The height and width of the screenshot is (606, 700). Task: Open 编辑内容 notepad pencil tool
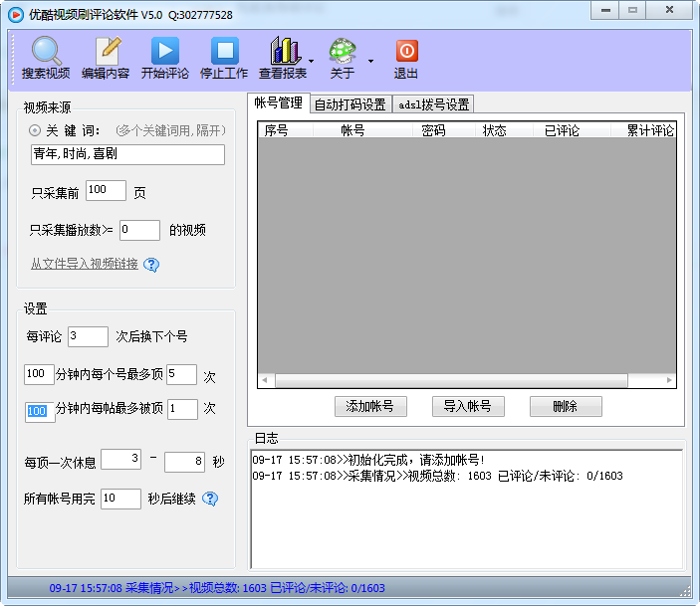(x=106, y=51)
